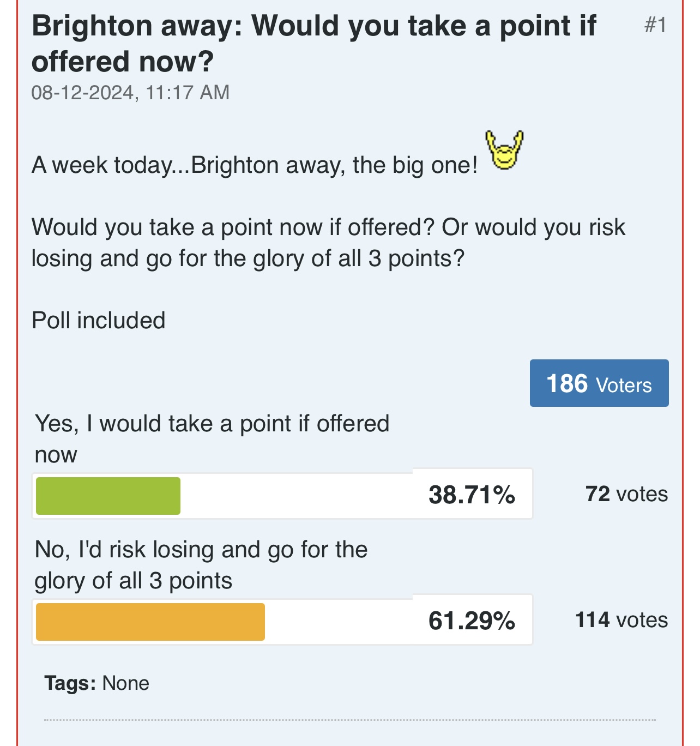Select the green poll result bar

click(108, 496)
